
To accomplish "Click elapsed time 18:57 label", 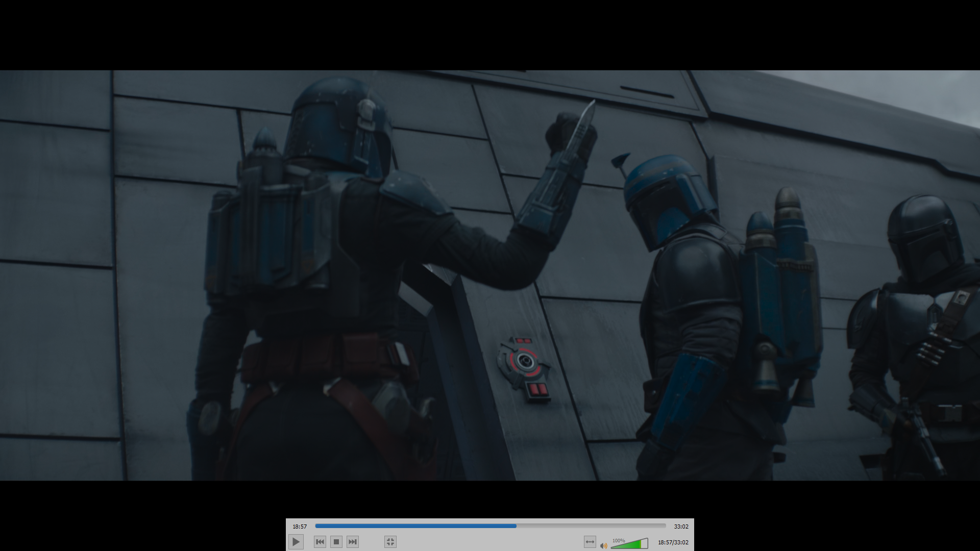I will click(300, 527).
